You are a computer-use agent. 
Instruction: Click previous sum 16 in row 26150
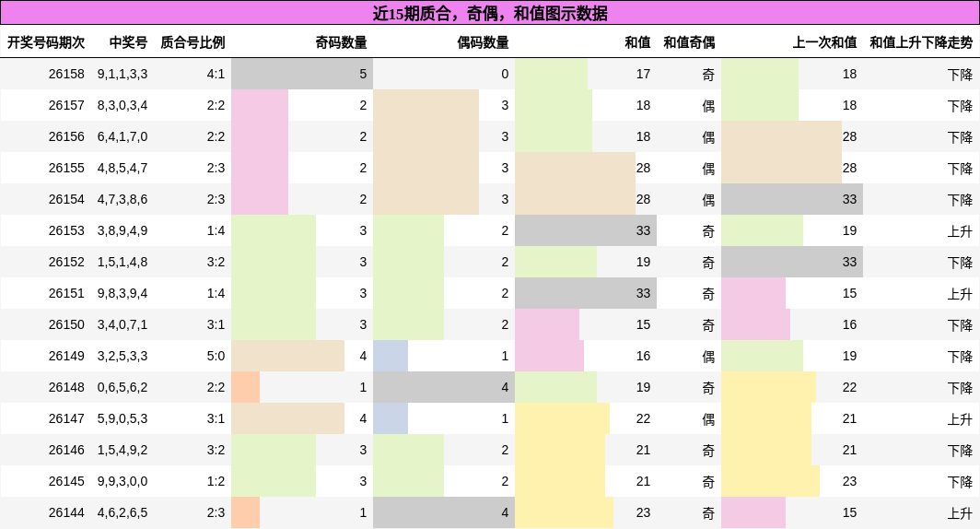tap(849, 324)
